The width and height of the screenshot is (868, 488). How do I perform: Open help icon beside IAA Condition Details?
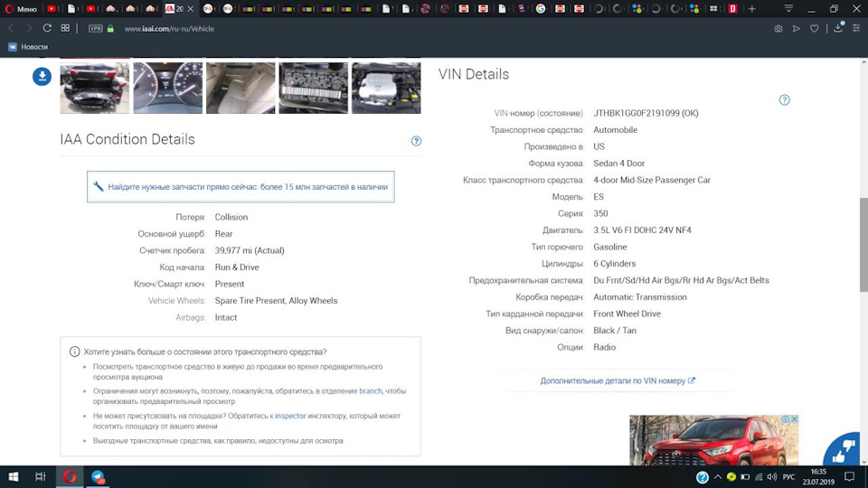[x=416, y=141]
